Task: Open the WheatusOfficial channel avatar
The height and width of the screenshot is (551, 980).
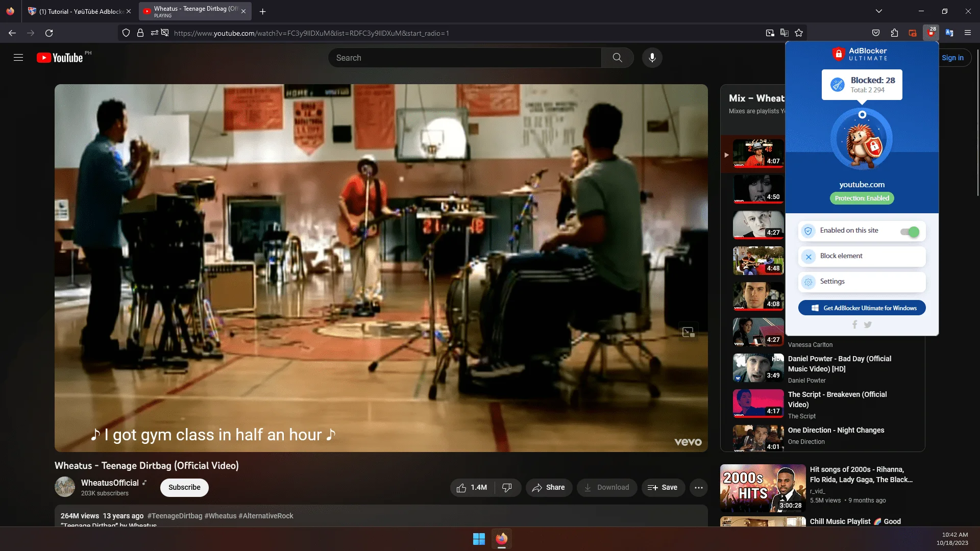Action: 65,487
